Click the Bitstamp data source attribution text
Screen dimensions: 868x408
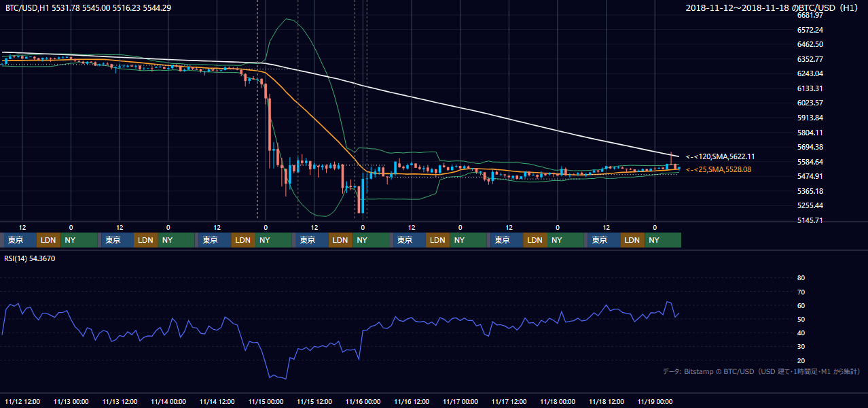761,371
